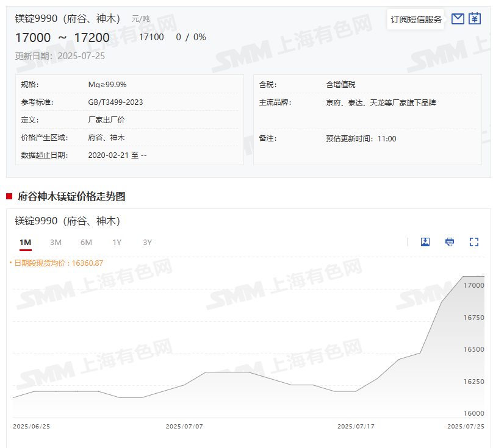
Task: Click the 17000 y-axis price label
Action: pyautogui.click(x=474, y=285)
